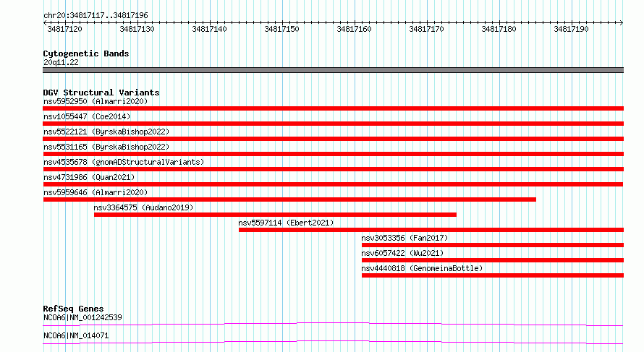Click the red bar of nsv4440818
The width and height of the screenshot is (644, 352).
click(x=493, y=275)
